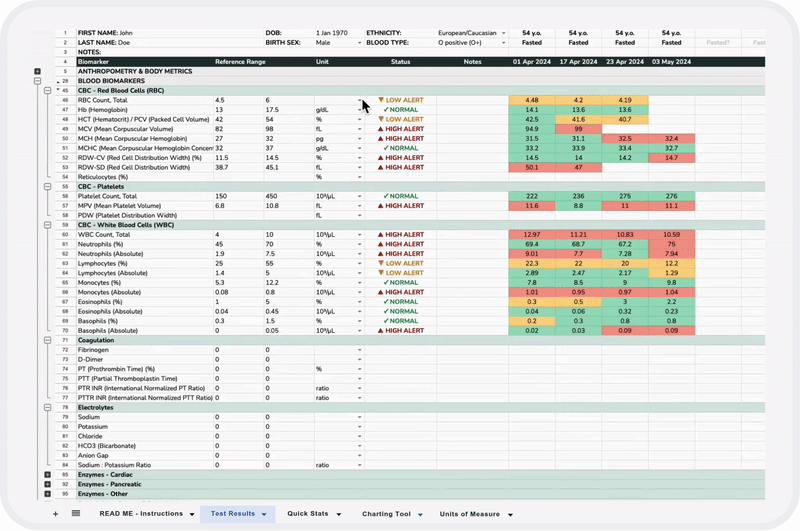The image size is (800, 531).
Task: Open Units of Measure tab
Action: coord(470,514)
